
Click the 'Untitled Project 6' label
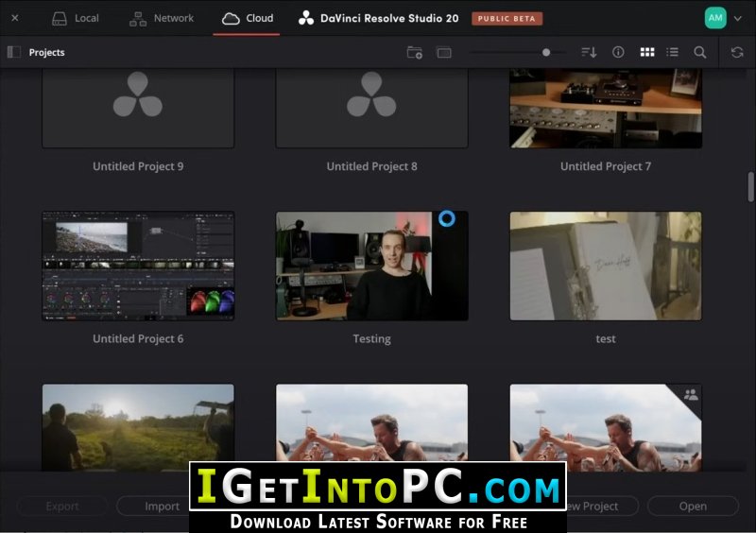click(x=138, y=338)
